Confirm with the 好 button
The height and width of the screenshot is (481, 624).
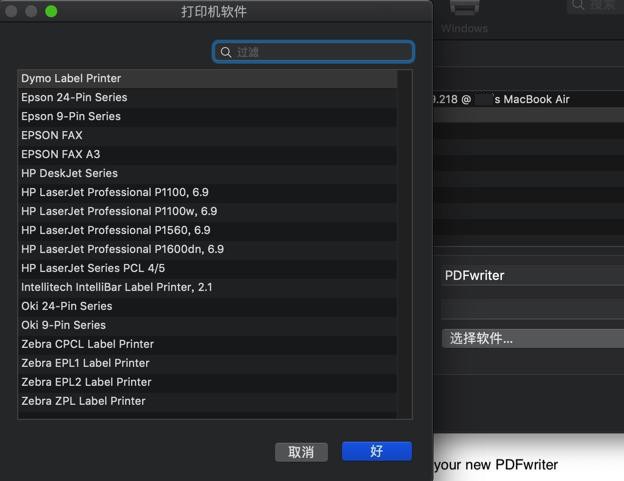point(376,451)
